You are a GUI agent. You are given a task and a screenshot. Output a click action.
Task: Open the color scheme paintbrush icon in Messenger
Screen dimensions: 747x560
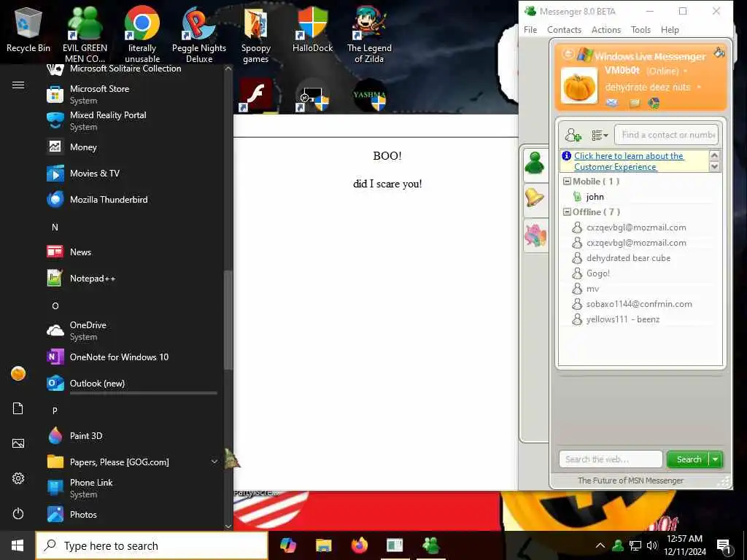pyautogui.click(x=719, y=52)
